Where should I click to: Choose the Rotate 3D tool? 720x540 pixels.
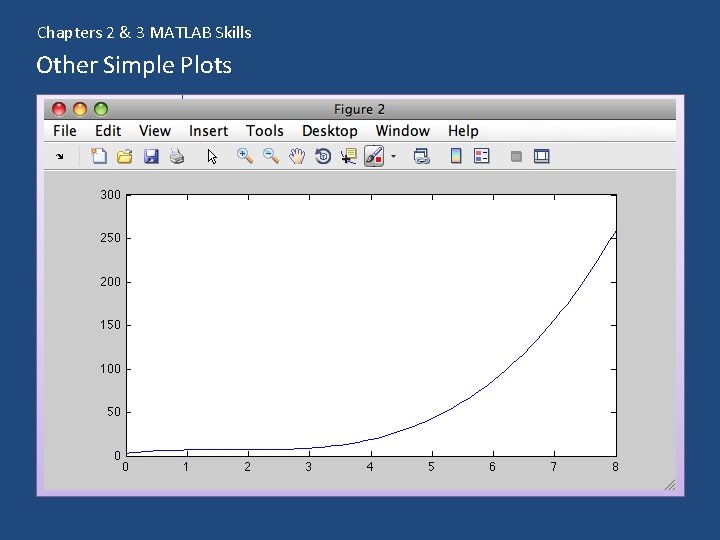(x=323, y=157)
